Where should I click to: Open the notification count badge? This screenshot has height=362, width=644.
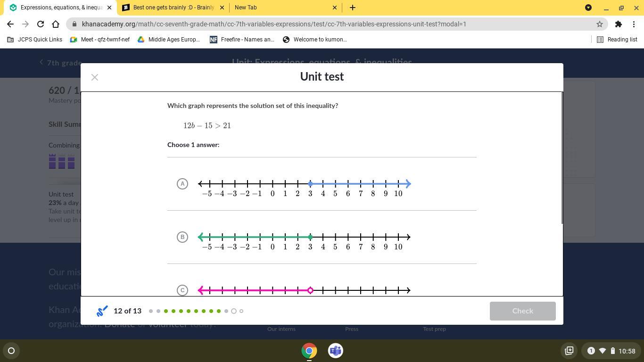pyautogui.click(x=591, y=351)
